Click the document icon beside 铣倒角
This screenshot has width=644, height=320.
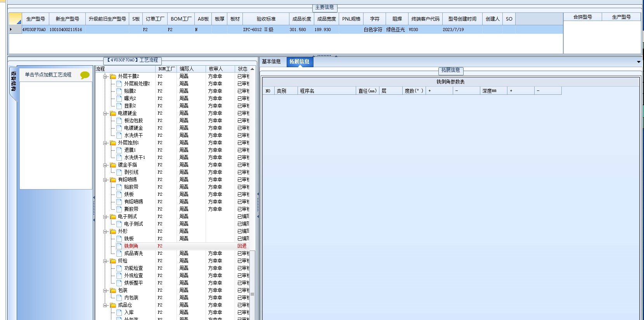pyautogui.click(x=119, y=246)
